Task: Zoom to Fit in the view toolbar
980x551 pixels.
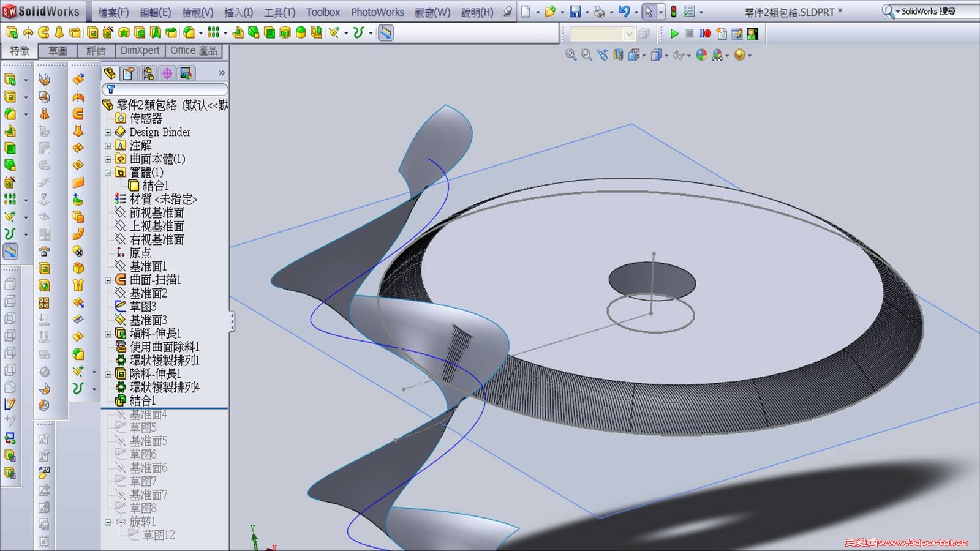Action: pos(571,55)
